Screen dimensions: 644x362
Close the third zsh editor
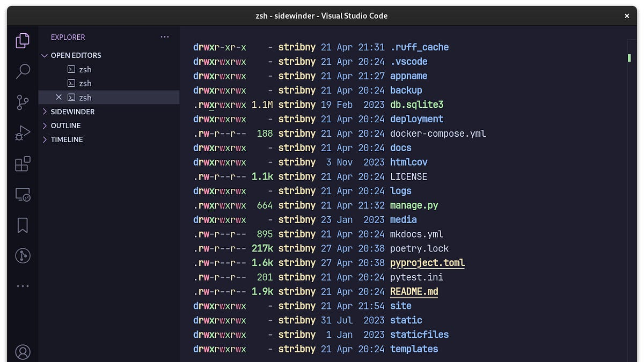[59, 97]
